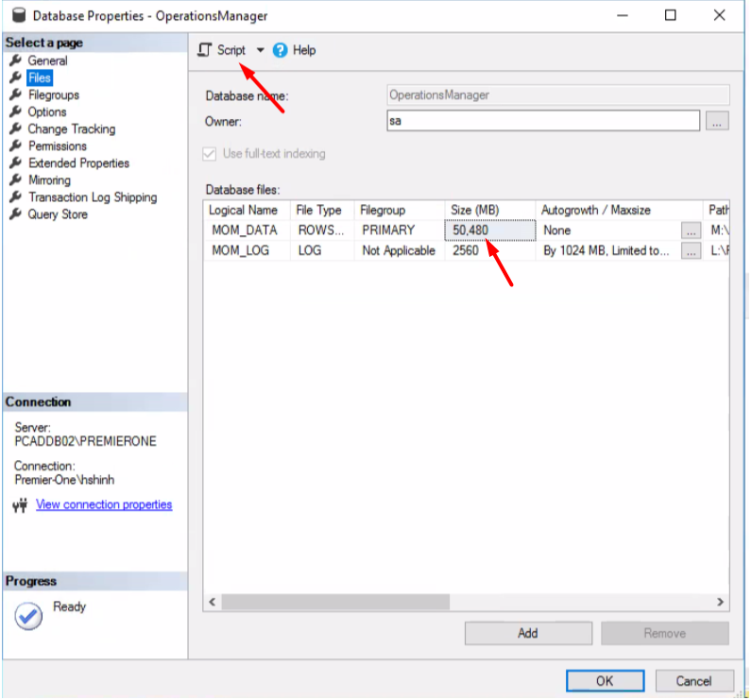The image size is (752, 700).
Task: Click the wrench icon beside Filegroups
Action: point(16,94)
